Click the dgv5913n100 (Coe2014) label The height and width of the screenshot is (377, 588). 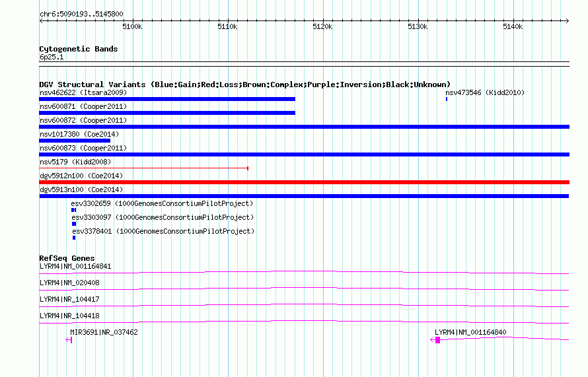pyautogui.click(x=81, y=189)
